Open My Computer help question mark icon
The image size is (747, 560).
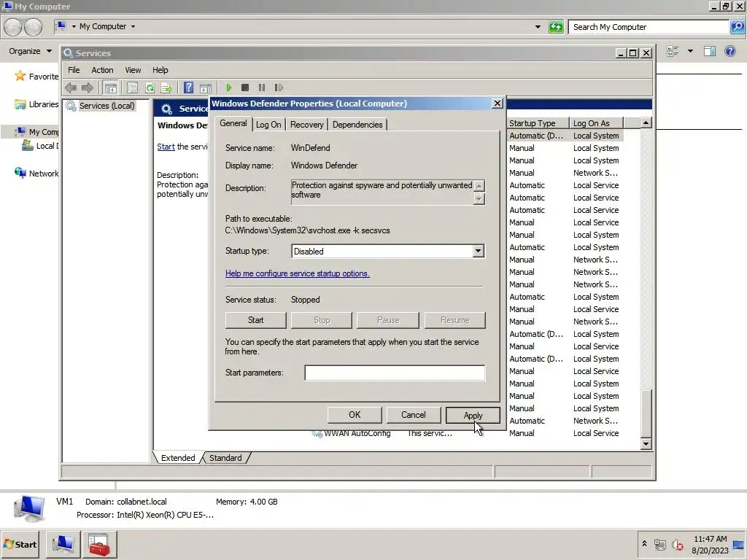point(729,51)
